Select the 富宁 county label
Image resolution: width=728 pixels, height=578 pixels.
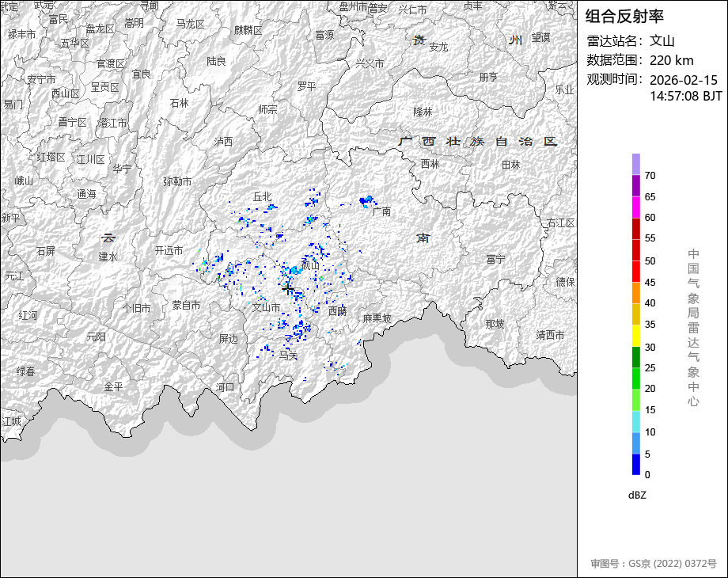point(496,259)
